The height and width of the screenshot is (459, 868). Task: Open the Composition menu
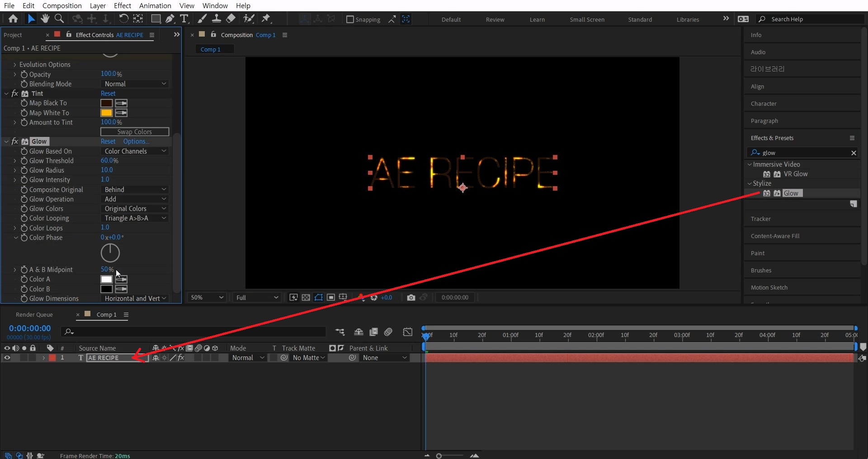tap(62, 5)
